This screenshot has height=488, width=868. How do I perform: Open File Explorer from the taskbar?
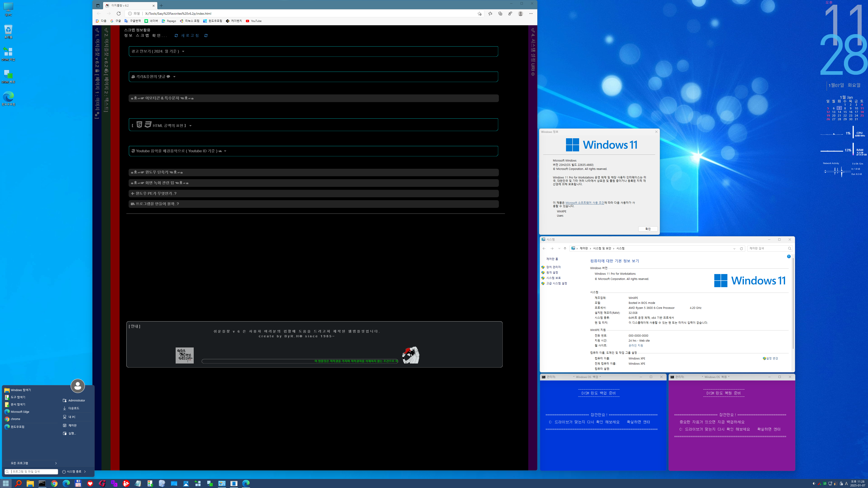30,483
